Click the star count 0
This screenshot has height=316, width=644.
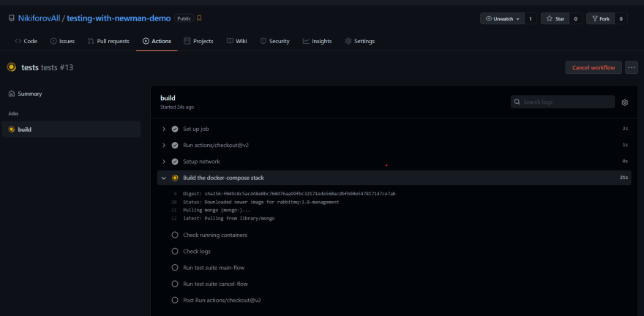click(575, 19)
